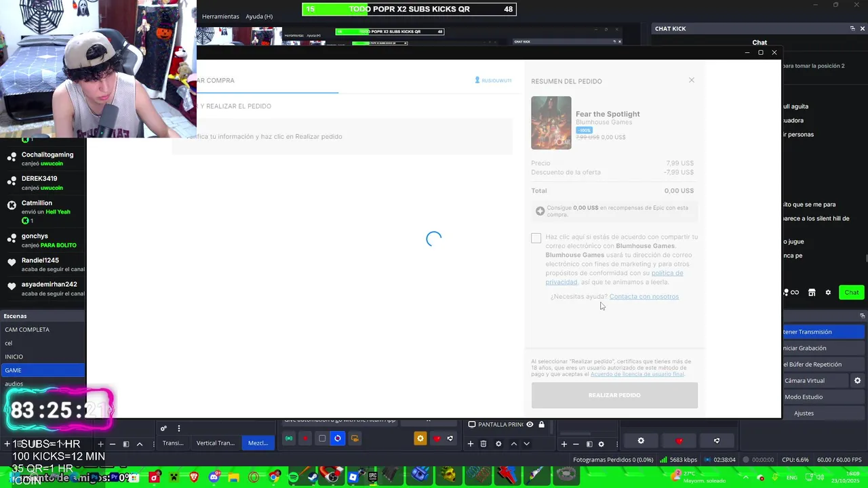The width and height of the screenshot is (868, 488).
Task: Open Cámara Virtual settings gear
Action: [857, 380]
